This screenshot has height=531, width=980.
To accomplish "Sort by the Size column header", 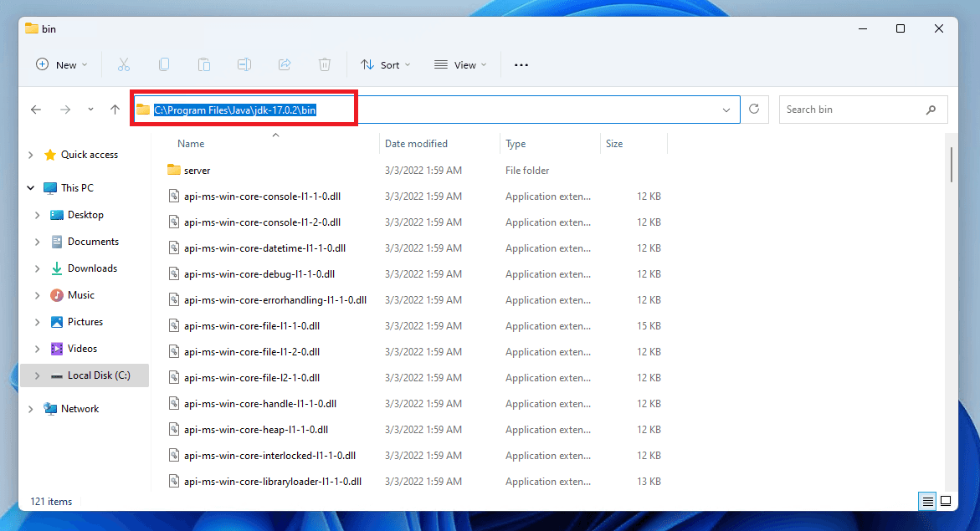I will 614,144.
